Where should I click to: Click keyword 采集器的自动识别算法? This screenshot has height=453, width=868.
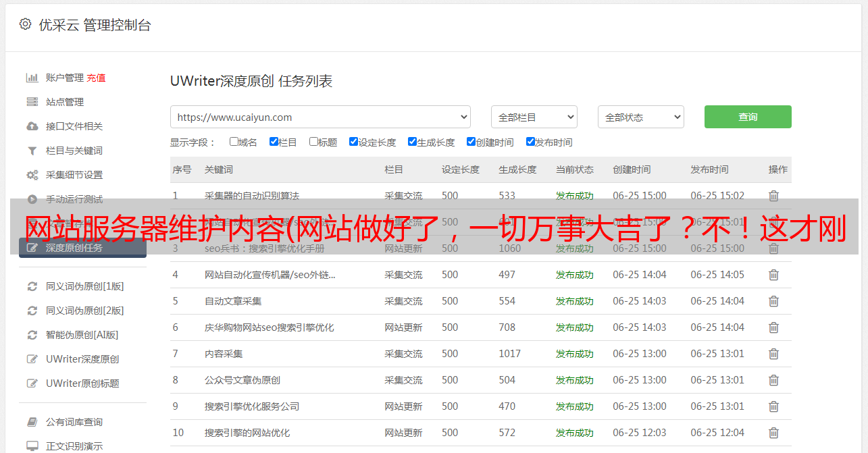[x=252, y=196]
